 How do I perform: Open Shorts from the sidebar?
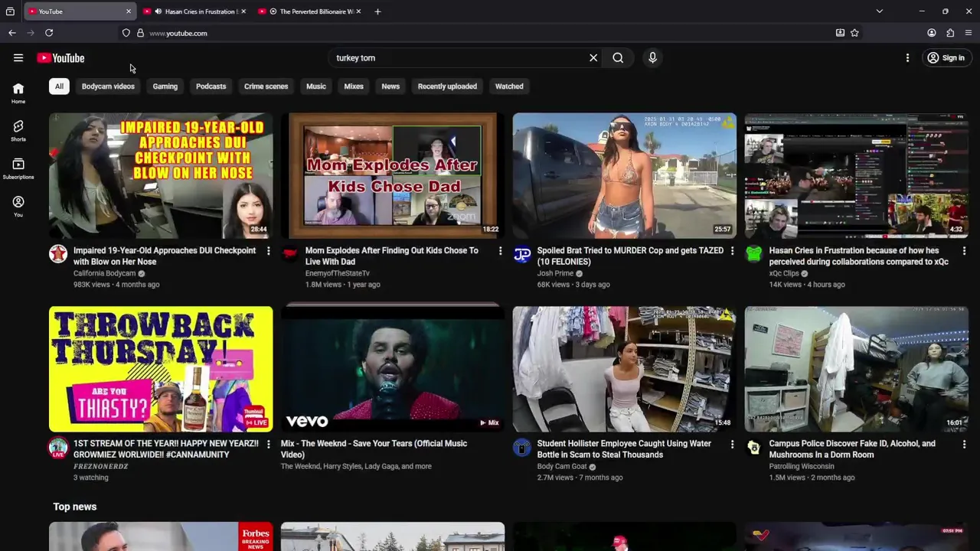pyautogui.click(x=18, y=131)
